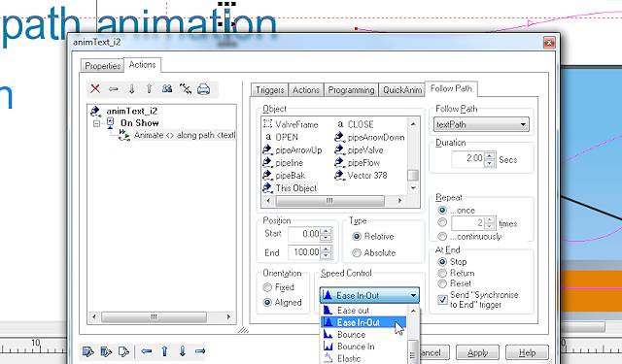The width and height of the screenshot is (622, 364).
Task: Select Animate along path action row
Action: tap(177, 136)
